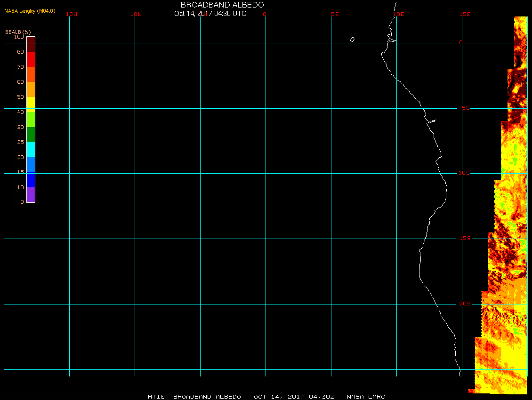Viewport: 532px width, 400px height.
Task: Click the "15E" longitude label
Action: 465,14
